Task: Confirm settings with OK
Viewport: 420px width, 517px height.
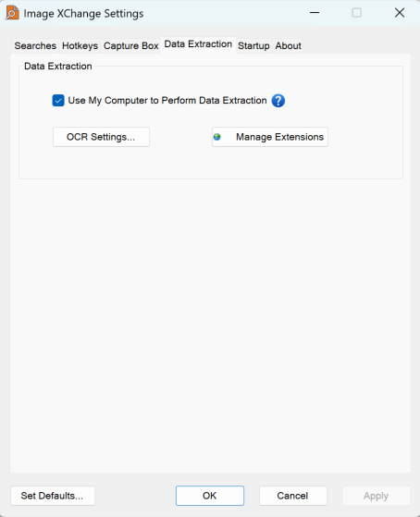Action: pyautogui.click(x=210, y=496)
